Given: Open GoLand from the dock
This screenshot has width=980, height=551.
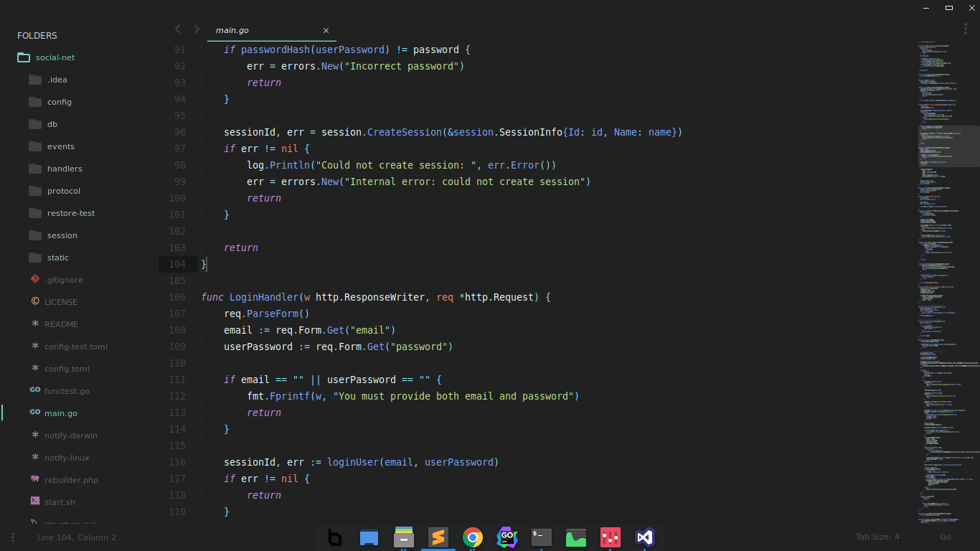Looking at the screenshot, I should point(507,537).
